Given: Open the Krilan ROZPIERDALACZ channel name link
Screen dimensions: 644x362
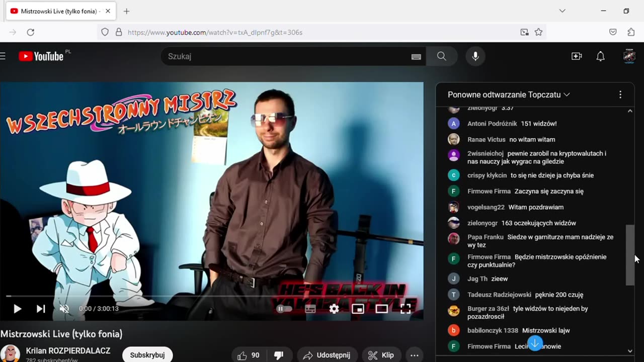Looking at the screenshot, I should point(68,351).
